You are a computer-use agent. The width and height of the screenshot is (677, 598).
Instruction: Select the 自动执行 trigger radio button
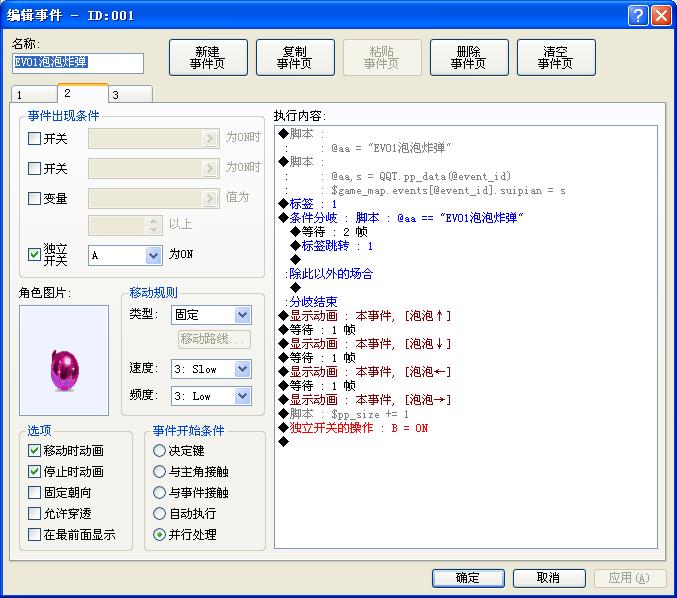[159, 514]
